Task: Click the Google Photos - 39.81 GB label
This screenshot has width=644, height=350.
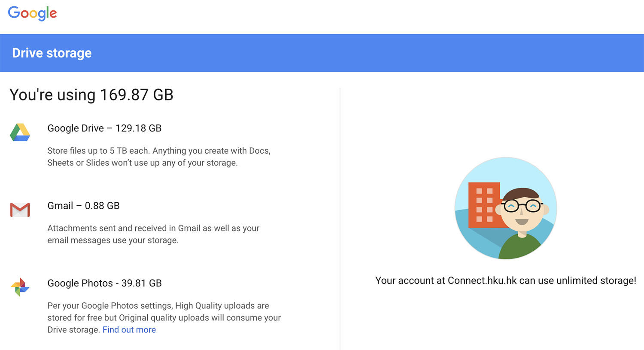Action: click(104, 283)
